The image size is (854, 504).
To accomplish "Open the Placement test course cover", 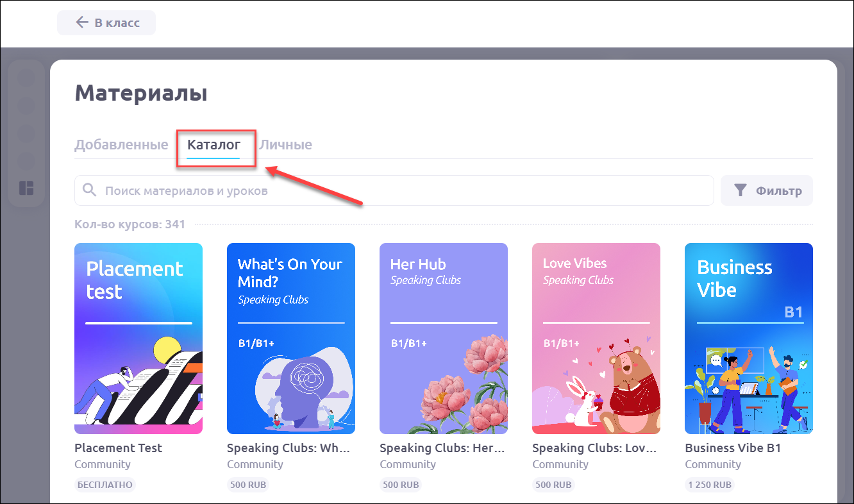I will [x=138, y=339].
